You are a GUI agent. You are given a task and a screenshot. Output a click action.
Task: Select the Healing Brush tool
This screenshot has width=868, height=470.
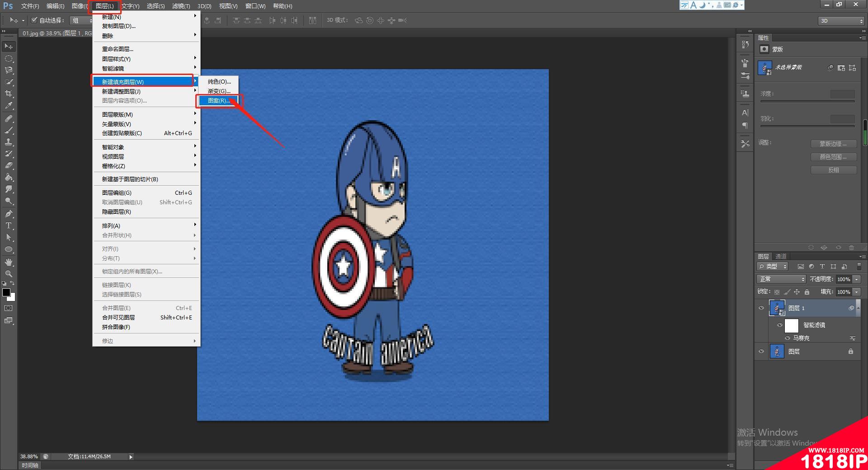[x=9, y=118]
